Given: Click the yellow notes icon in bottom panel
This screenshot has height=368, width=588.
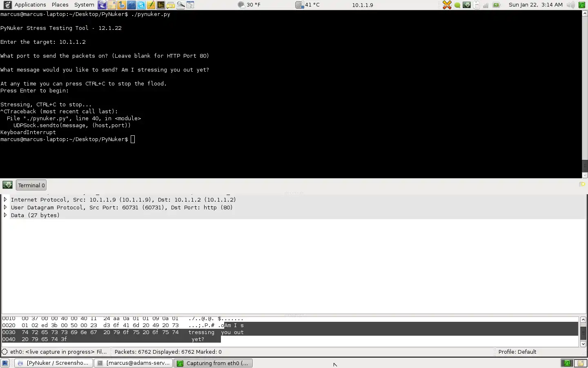Looking at the screenshot, I should tap(580, 363).
